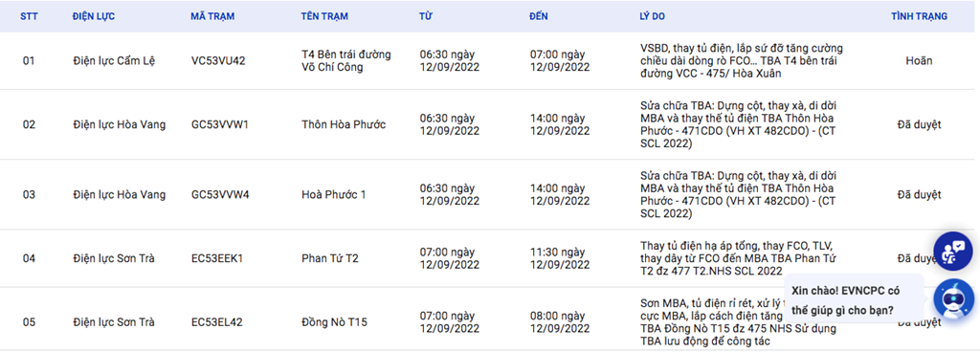Click the TÊN TRẠM column header
This screenshot has width=980, height=352.
pos(324,16)
